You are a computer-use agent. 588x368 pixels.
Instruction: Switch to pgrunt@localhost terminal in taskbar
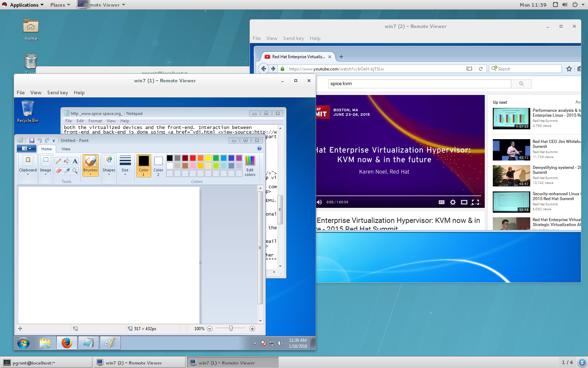pyautogui.click(x=46, y=363)
